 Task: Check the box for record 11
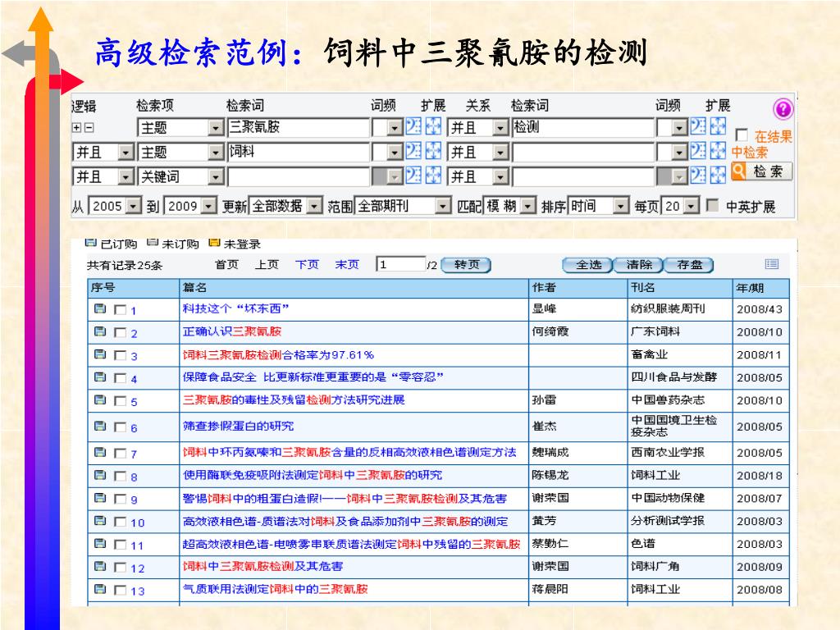pyautogui.click(x=121, y=545)
